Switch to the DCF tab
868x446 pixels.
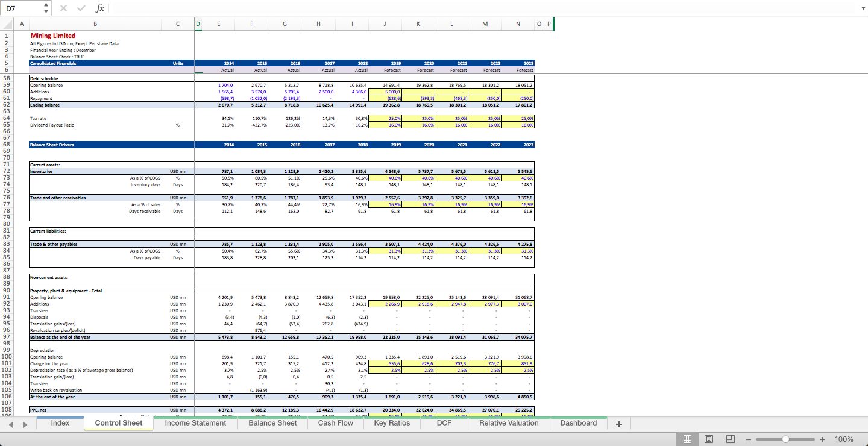point(444,423)
